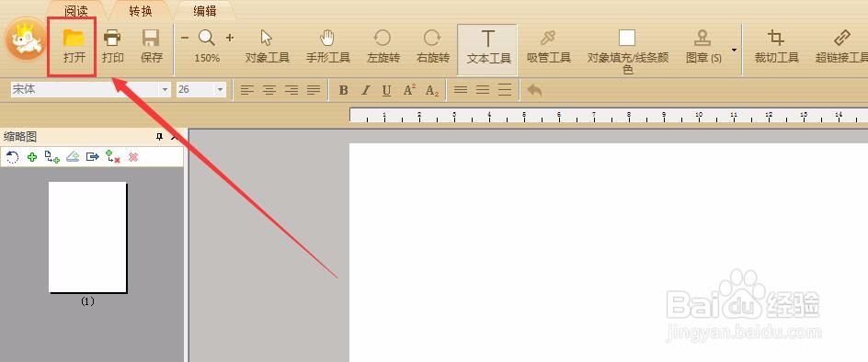Switch to the 转换 tab
Image resolution: width=868 pixels, height=362 pixels.
[x=141, y=10]
